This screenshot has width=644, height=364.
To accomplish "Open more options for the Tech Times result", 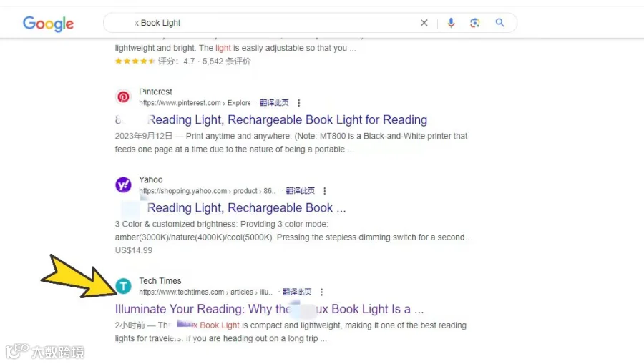I will point(321,292).
